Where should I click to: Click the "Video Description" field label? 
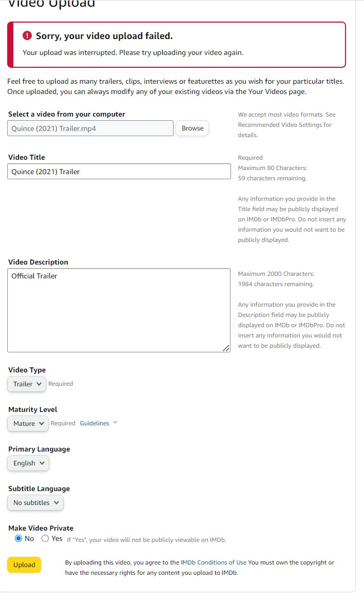click(x=38, y=262)
